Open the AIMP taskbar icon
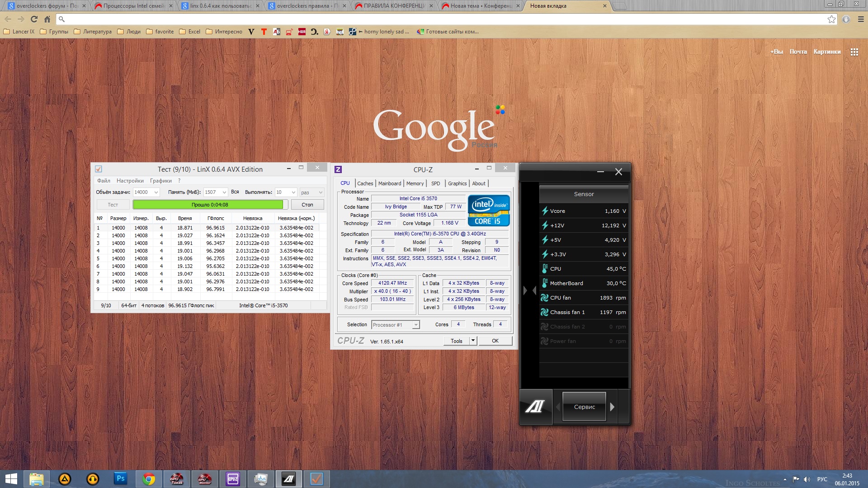 click(65, 479)
